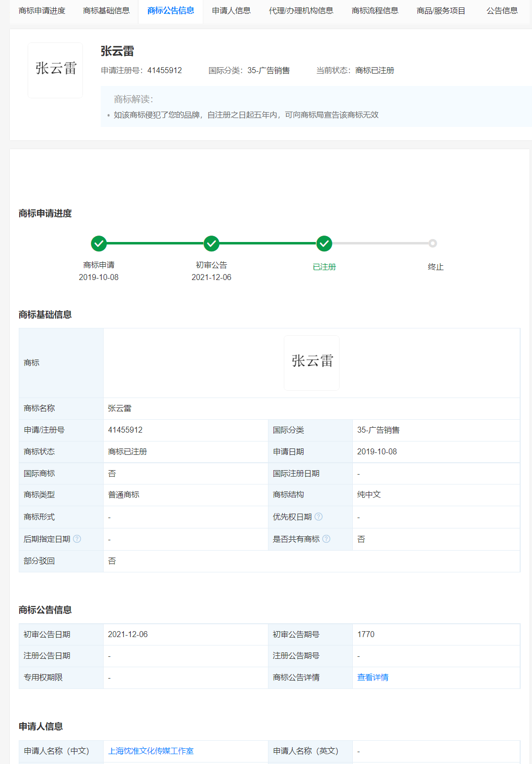532x764 pixels.
Task: Click help icon beside 是否共有商标
Action: (x=326, y=539)
